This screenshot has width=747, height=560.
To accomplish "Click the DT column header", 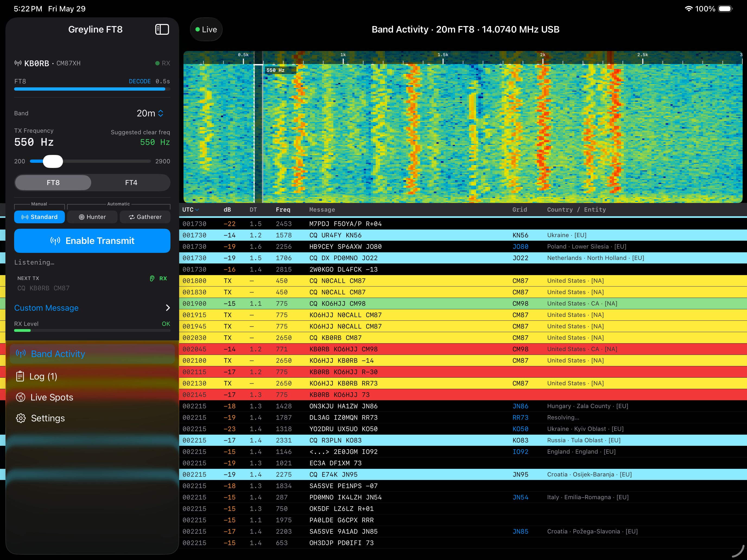I will point(253,210).
